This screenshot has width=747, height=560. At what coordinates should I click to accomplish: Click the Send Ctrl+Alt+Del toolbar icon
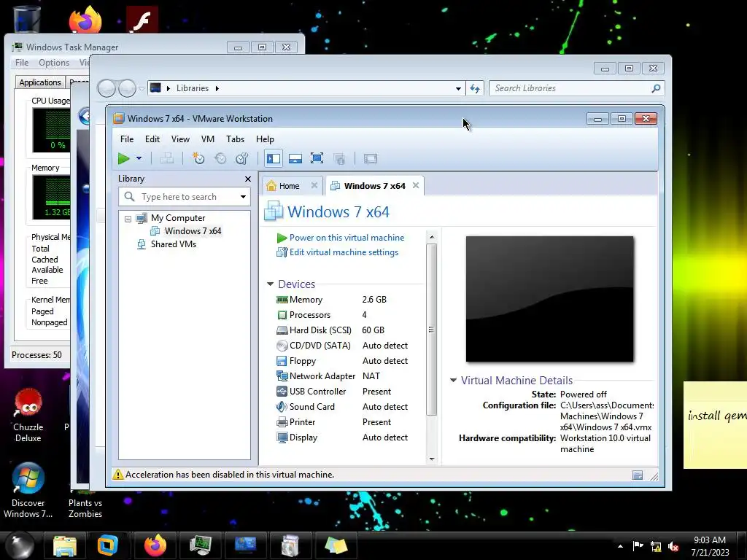coord(166,158)
